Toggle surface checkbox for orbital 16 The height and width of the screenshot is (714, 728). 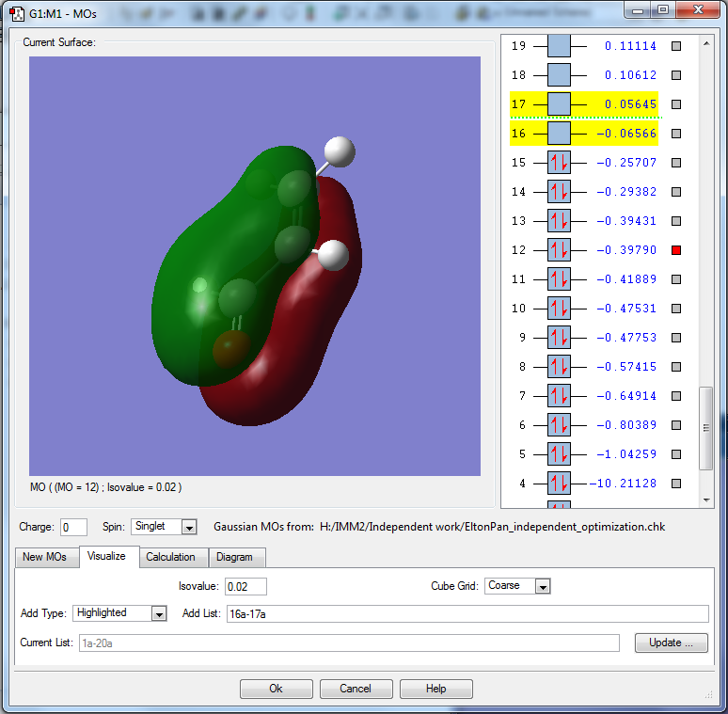pyautogui.click(x=676, y=134)
